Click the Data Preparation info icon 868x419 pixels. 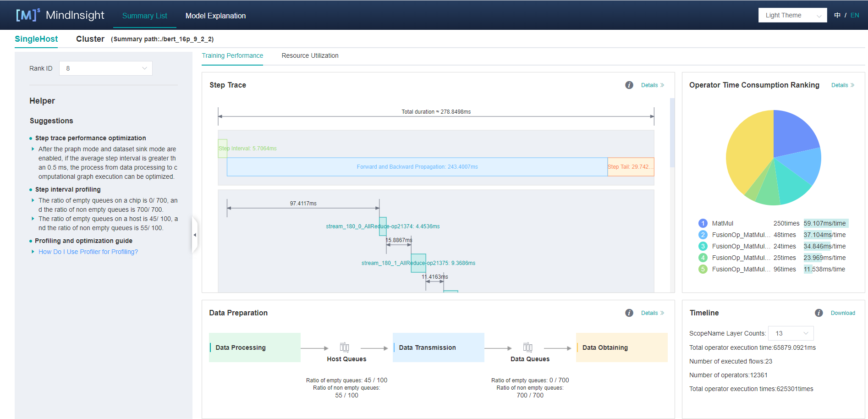tap(629, 313)
